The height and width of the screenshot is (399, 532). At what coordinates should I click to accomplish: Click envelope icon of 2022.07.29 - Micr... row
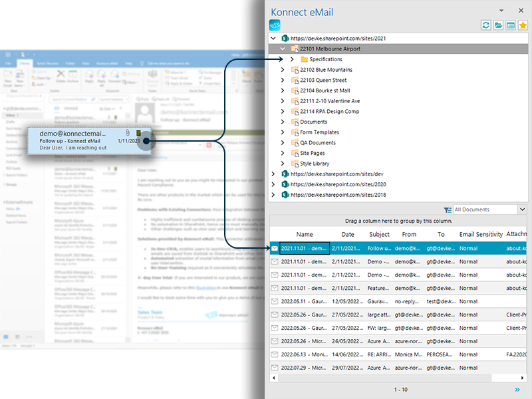[275, 368]
